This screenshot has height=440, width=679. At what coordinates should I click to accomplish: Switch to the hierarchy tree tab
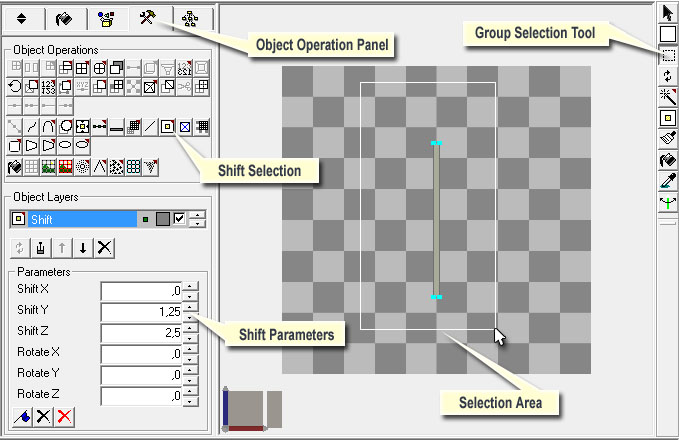(189, 18)
